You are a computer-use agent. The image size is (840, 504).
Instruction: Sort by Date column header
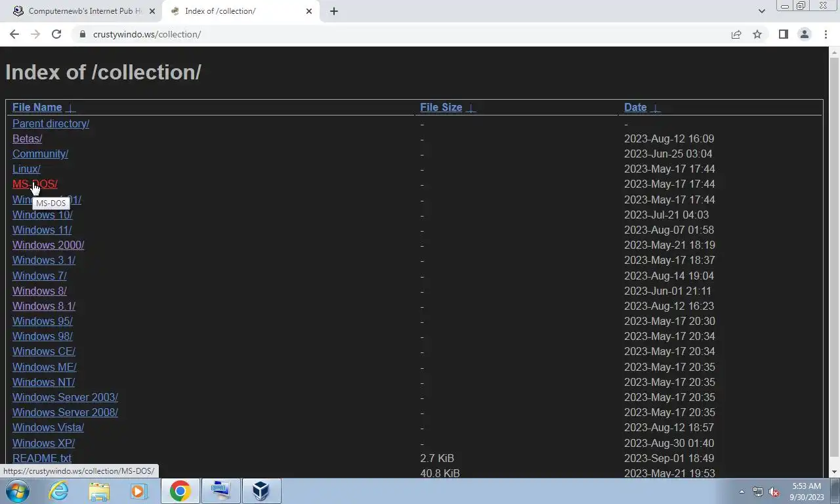(635, 108)
